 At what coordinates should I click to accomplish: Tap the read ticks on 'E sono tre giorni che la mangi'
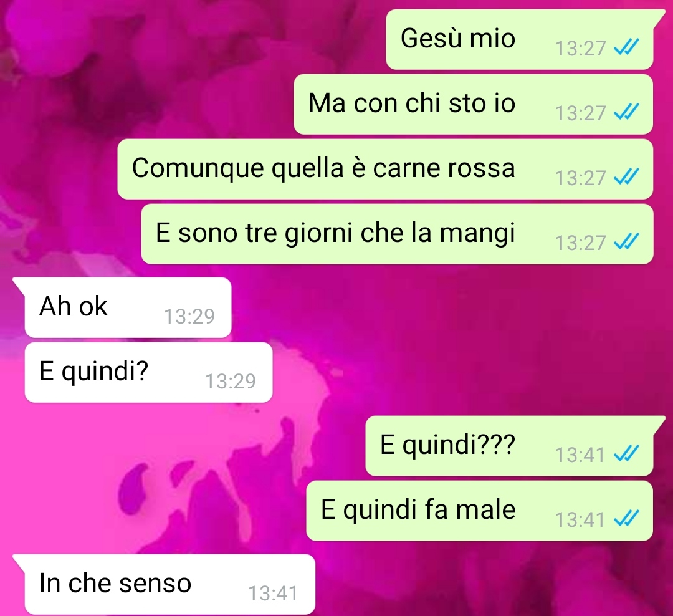626,241
